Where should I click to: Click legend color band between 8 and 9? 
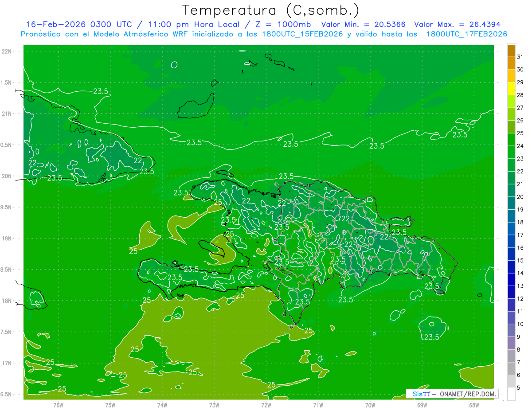pyautogui.click(x=511, y=343)
